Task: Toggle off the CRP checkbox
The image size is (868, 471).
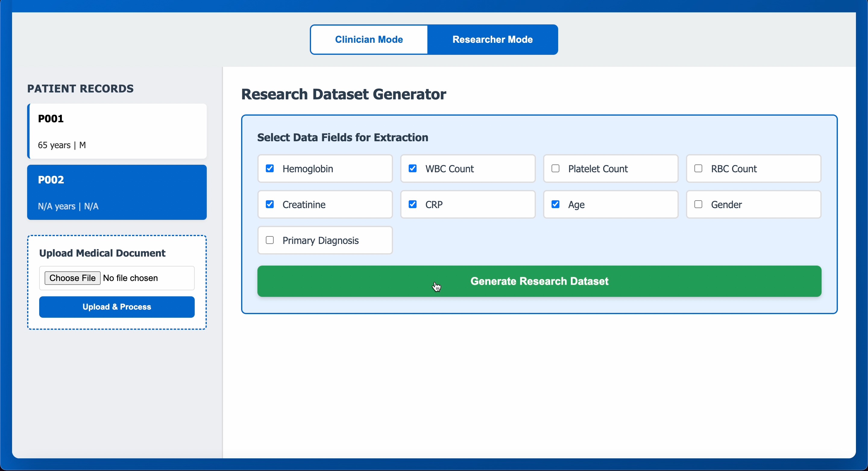Action: (x=412, y=204)
